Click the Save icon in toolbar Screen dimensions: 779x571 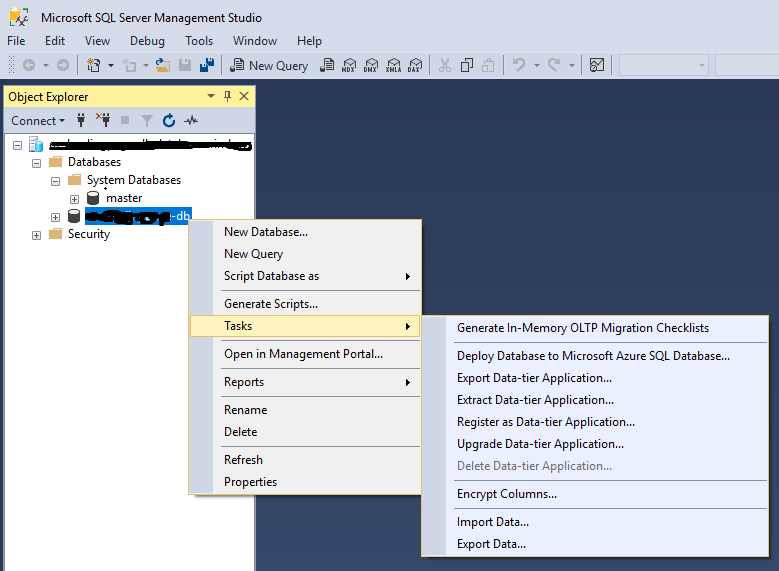(x=185, y=65)
